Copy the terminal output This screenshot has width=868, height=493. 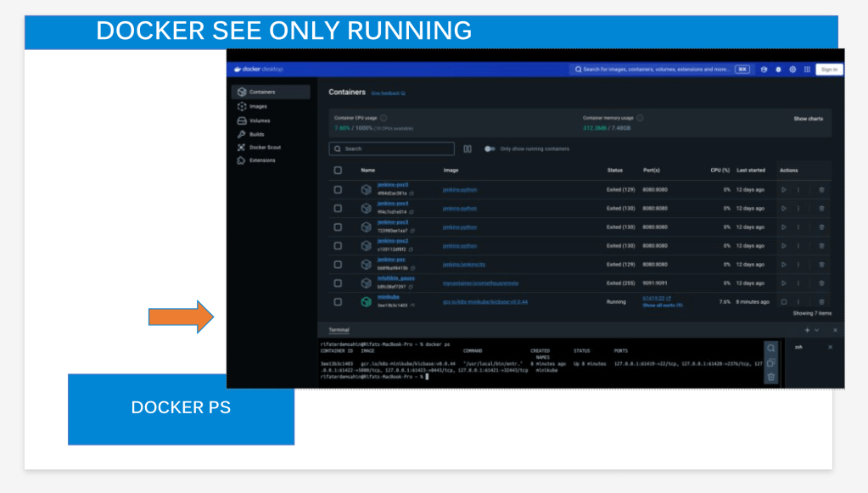771,363
